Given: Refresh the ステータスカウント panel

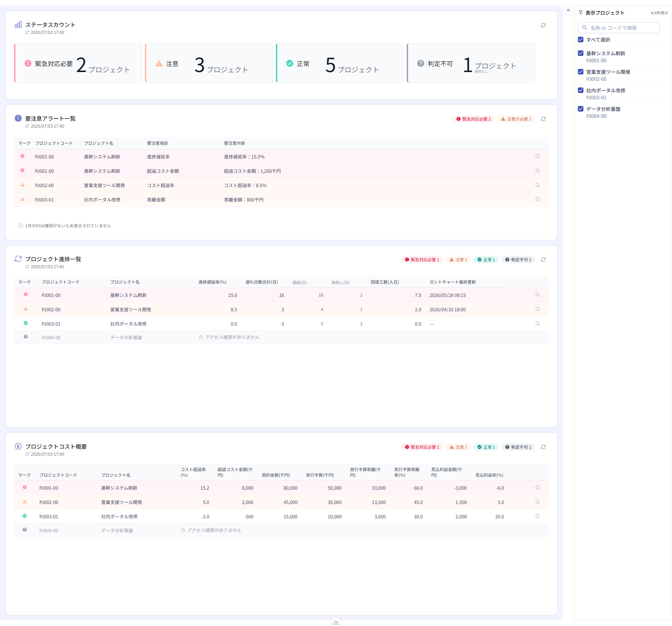Looking at the screenshot, I should point(543,25).
